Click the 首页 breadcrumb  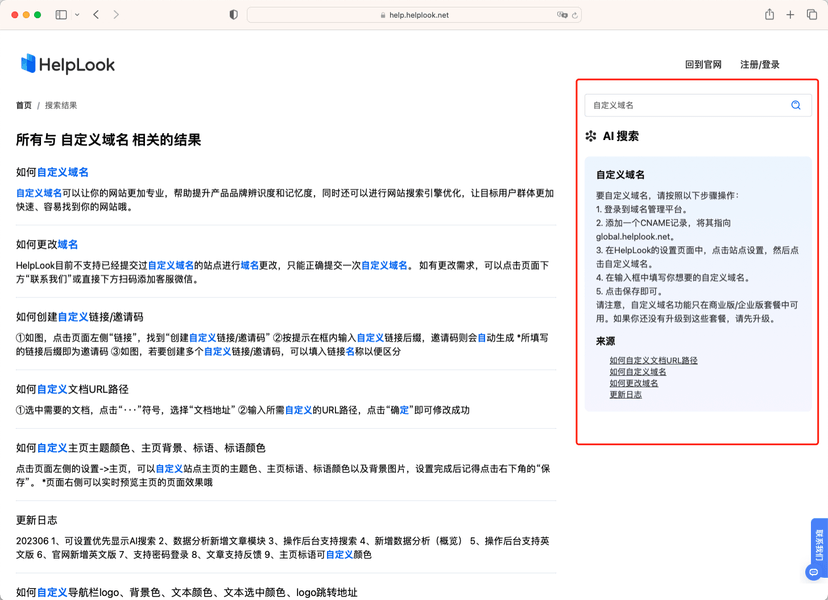[x=24, y=105]
